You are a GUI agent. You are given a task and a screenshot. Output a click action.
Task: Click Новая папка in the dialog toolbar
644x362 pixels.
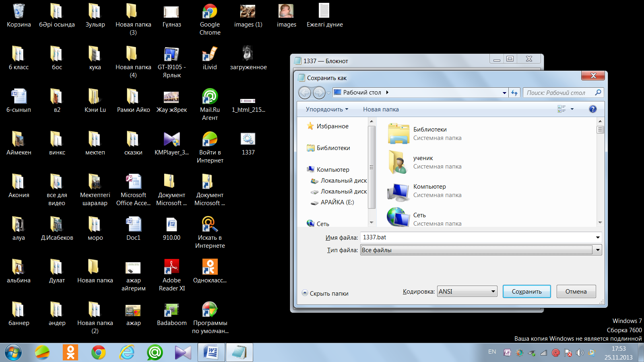coord(381,109)
